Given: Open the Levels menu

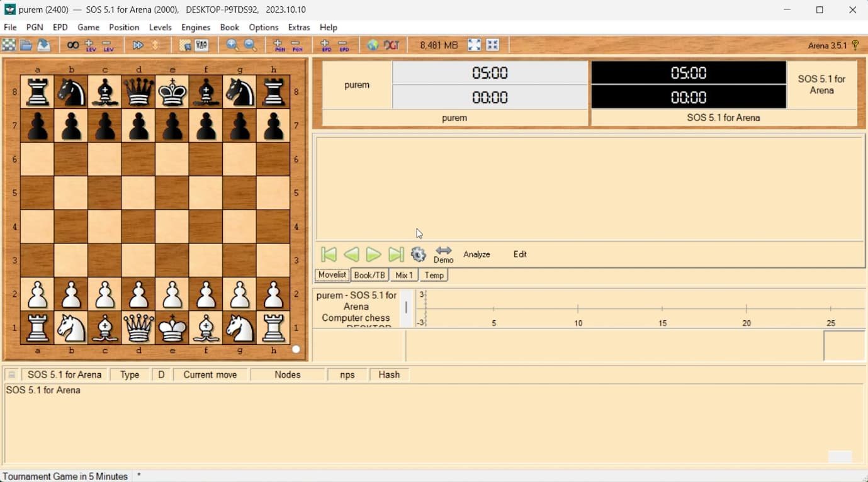Looking at the screenshot, I should pos(160,27).
